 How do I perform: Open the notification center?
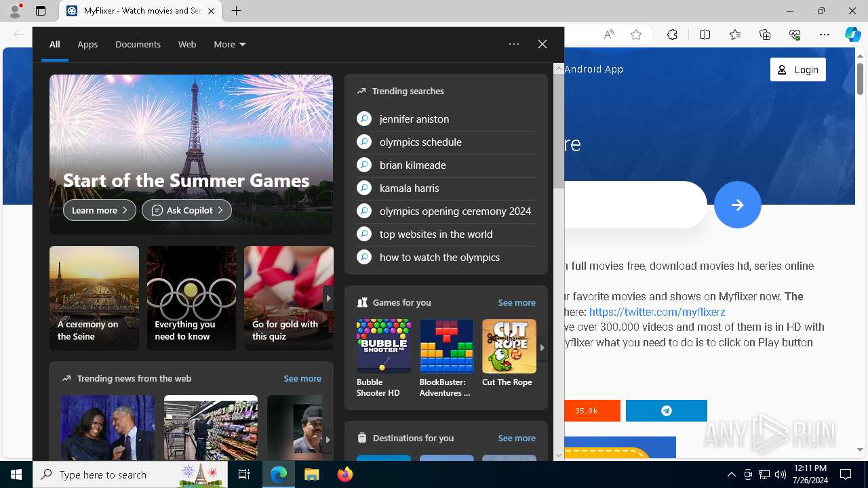[846, 474]
